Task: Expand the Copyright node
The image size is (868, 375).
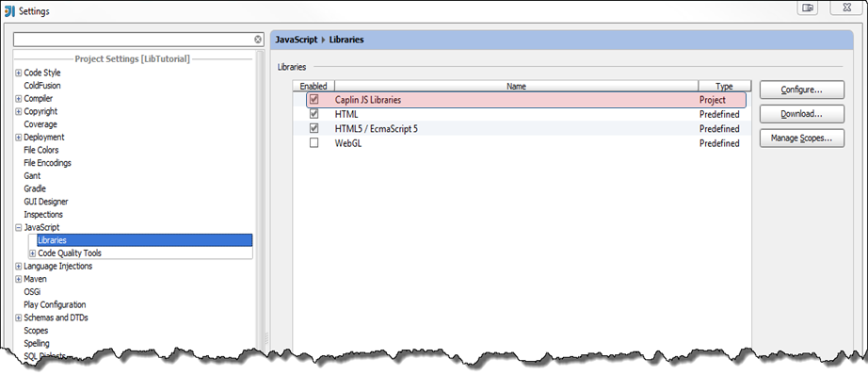Action: pos(19,111)
